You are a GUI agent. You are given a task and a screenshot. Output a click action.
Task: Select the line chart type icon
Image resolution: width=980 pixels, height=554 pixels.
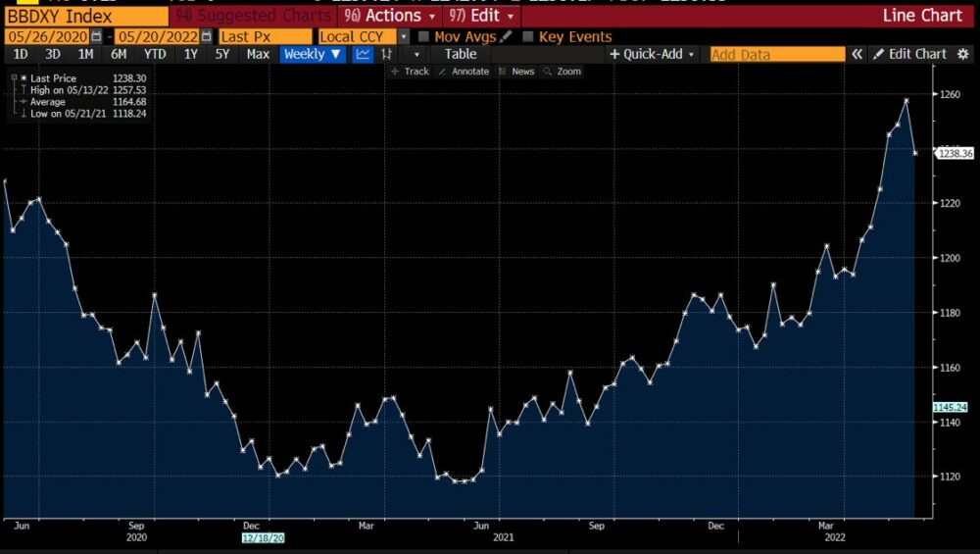coord(364,54)
